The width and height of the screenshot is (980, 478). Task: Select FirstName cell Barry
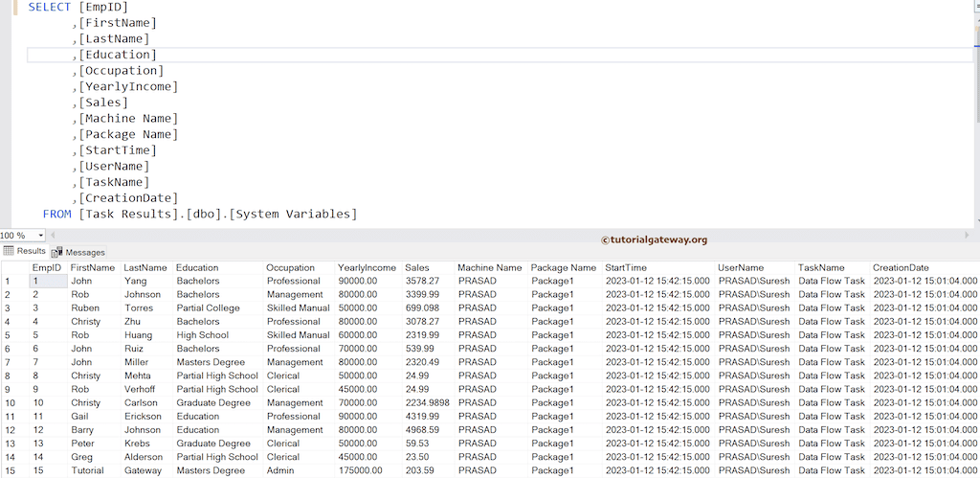click(x=94, y=430)
